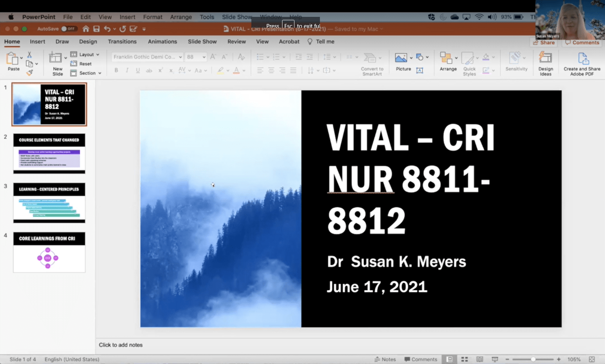Switch to Slide Sorter view icon
Image resolution: width=605 pixels, height=364 pixels.
pyautogui.click(x=465, y=359)
